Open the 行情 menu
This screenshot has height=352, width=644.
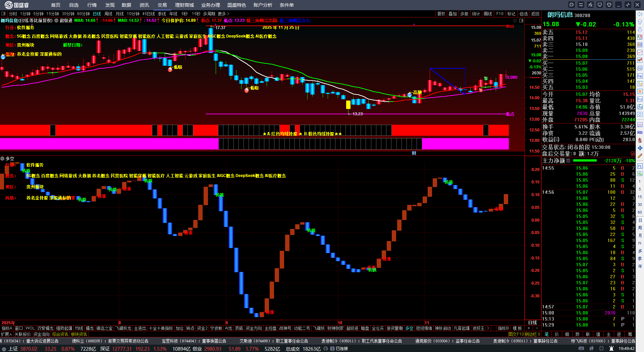click(92, 5)
